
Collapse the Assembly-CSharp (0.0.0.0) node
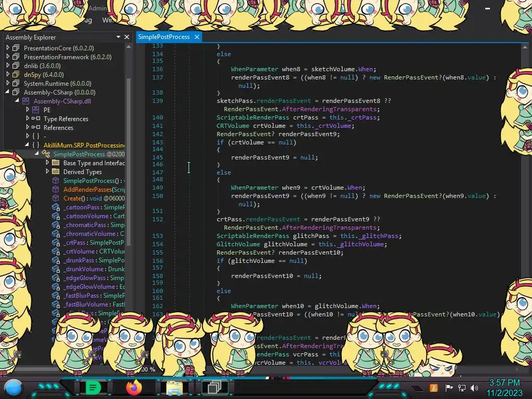[x=7, y=92]
